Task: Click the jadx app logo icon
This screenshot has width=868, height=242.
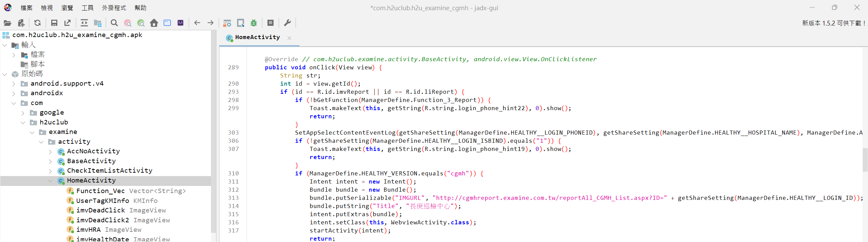Action: (8, 7)
